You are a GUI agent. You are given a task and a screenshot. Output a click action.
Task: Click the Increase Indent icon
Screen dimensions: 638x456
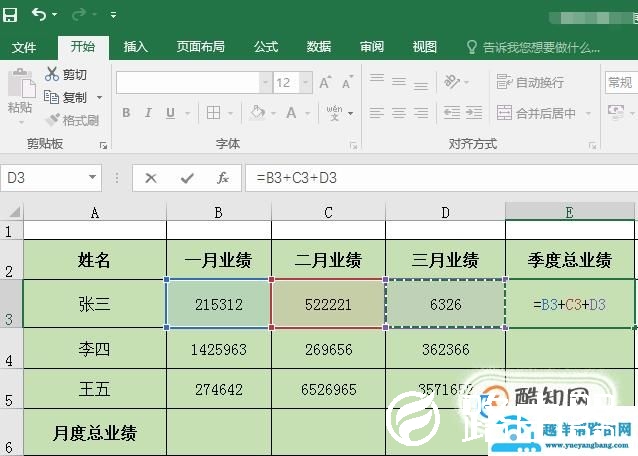[474, 113]
